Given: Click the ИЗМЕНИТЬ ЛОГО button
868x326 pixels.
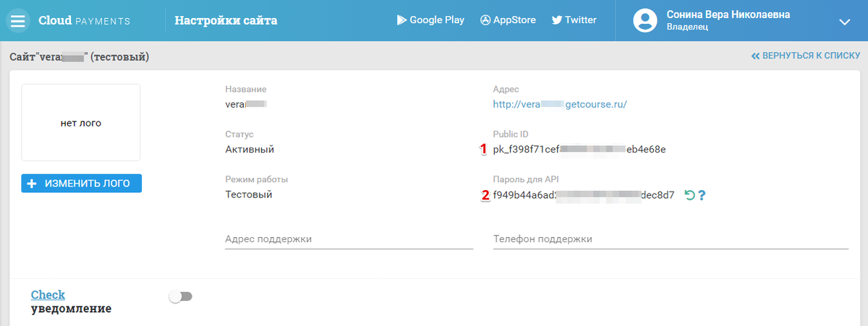Looking at the screenshot, I should point(82,184).
